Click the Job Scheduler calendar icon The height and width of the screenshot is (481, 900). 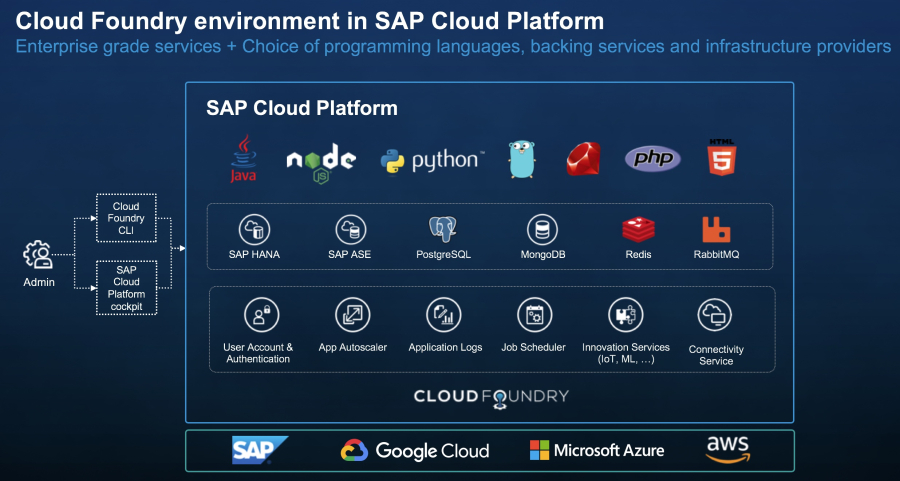click(x=533, y=314)
